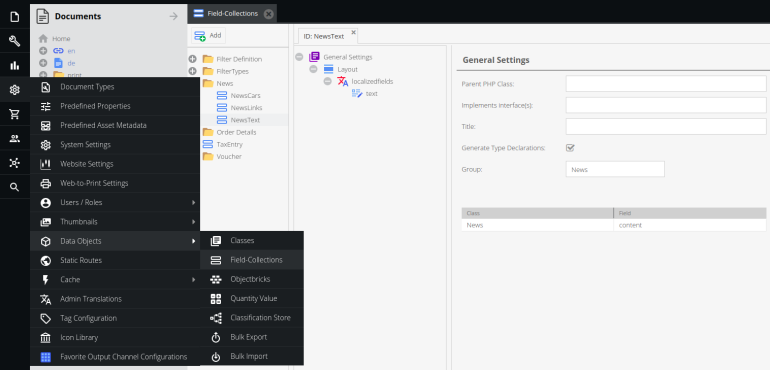Collapse the Layout tree node

(313, 69)
